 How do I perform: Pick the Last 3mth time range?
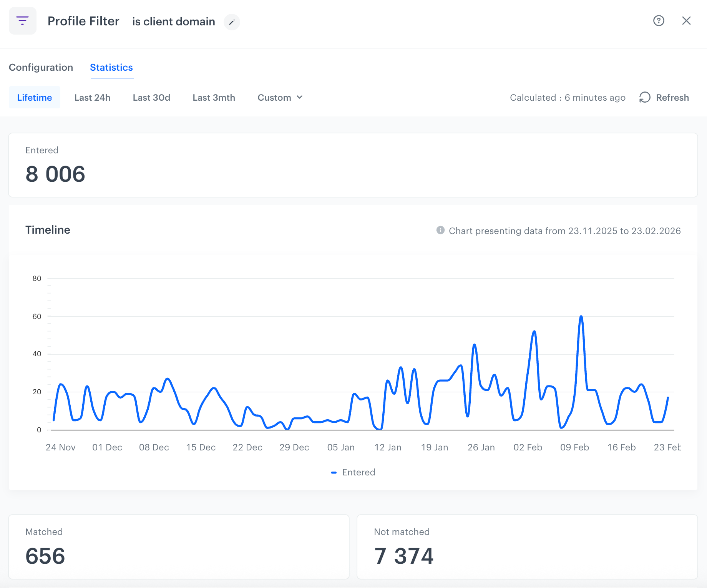click(214, 98)
